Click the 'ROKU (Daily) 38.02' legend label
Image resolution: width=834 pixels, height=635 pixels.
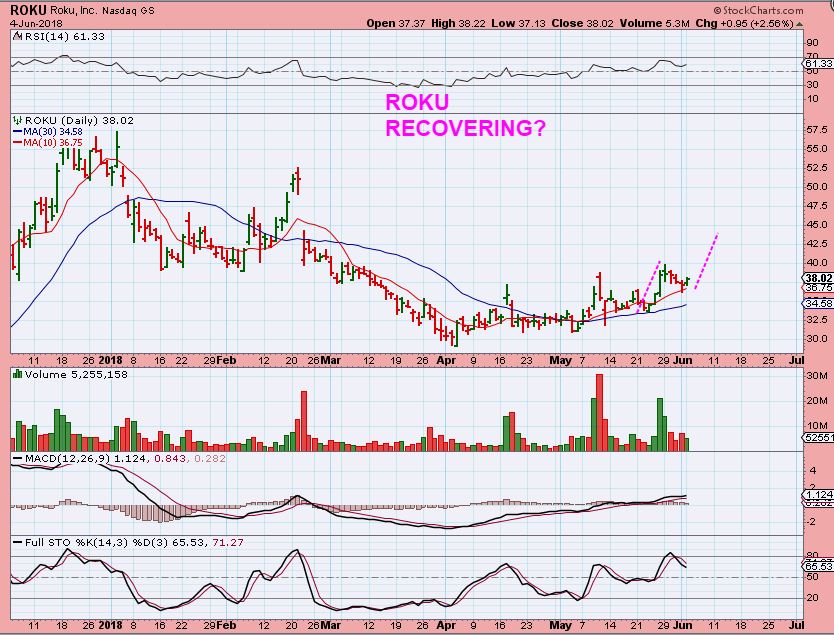pos(79,121)
